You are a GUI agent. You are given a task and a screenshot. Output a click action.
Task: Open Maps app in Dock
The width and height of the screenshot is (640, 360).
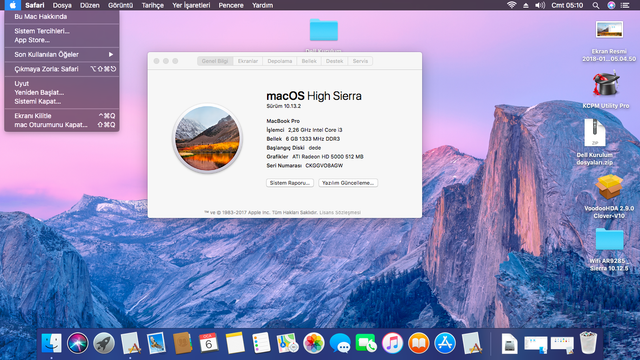[x=287, y=343]
